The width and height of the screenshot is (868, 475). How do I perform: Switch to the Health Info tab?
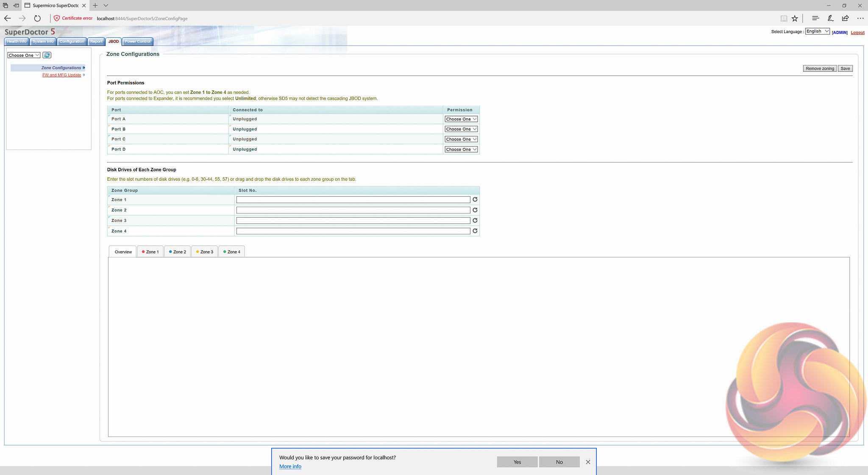pos(17,42)
